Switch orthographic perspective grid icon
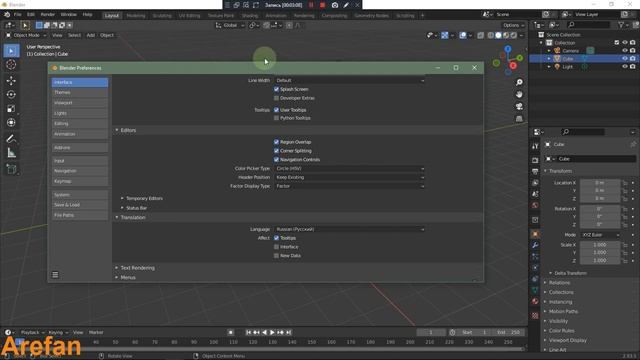Screen dimensions: 640x360 pyautogui.click(x=519, y=119)
